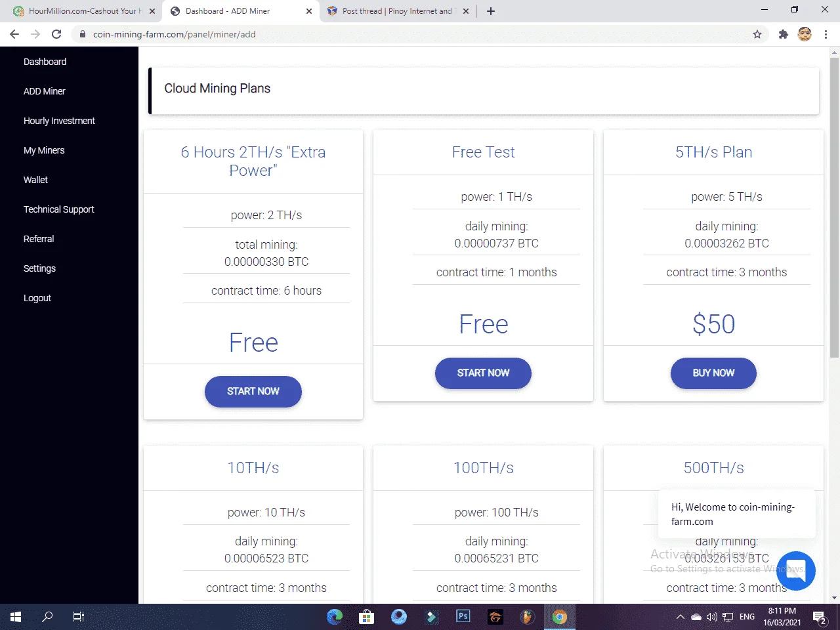Launch Microsoft Edge from the taskbar
Viewport: 840px width, 630px height.
(335, 617)
